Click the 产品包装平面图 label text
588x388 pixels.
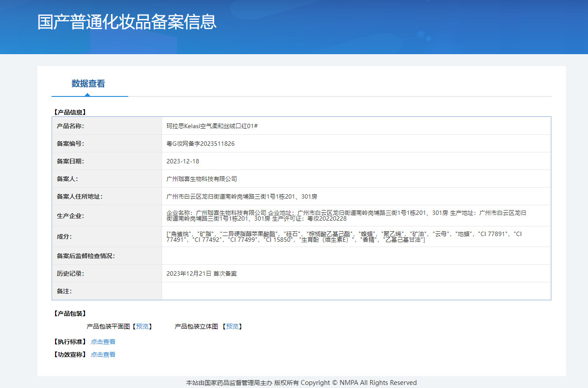tap(108, 326)
